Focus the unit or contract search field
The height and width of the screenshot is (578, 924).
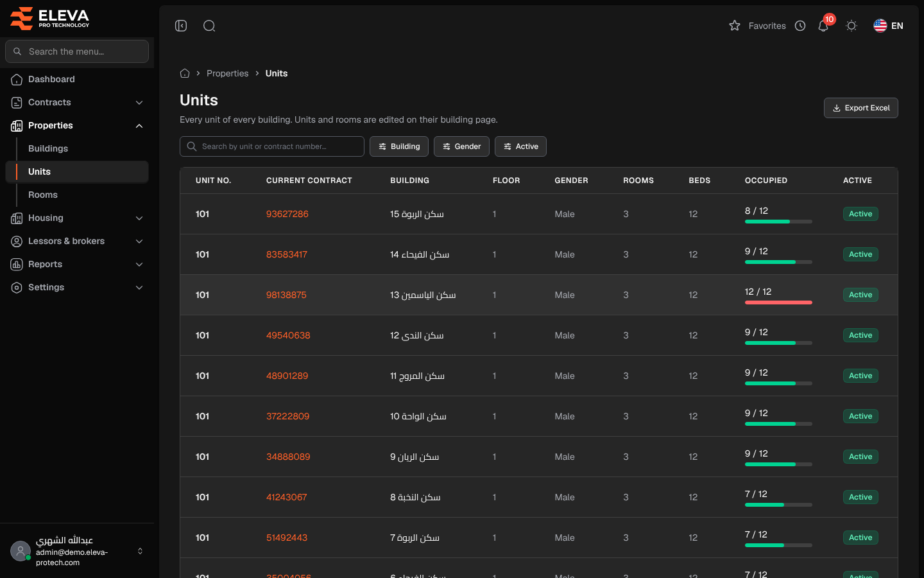point(272,146)
